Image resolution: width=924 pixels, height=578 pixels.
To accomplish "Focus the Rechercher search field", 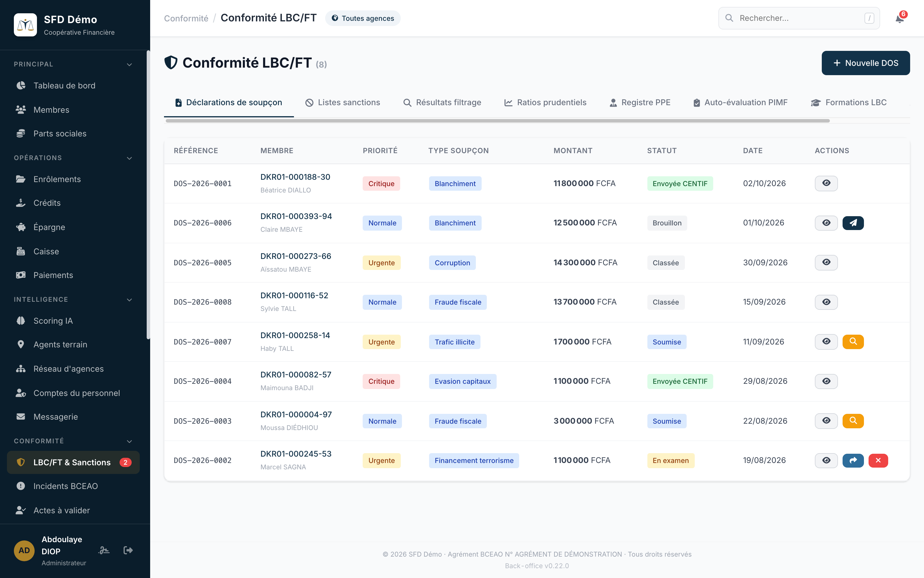I will click(799, 18).
